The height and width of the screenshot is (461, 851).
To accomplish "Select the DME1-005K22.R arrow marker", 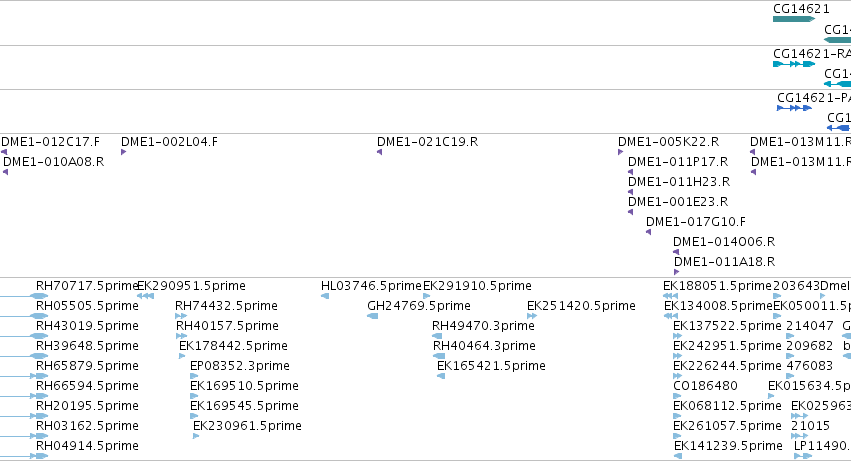I will click(620, 152).
